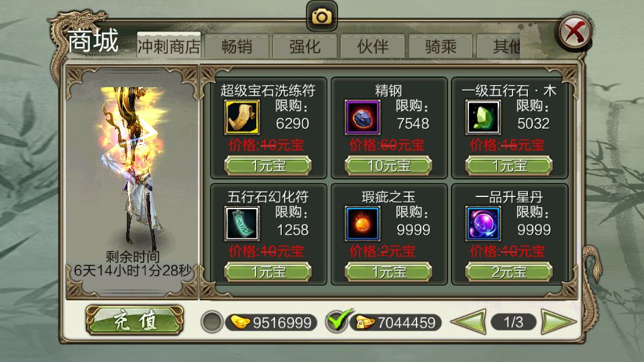Image resolution: width=644 pixels, height=362 pixels.
Task: Select the 超级宝石洗练符 scroll icon
Action: point(242,118)
